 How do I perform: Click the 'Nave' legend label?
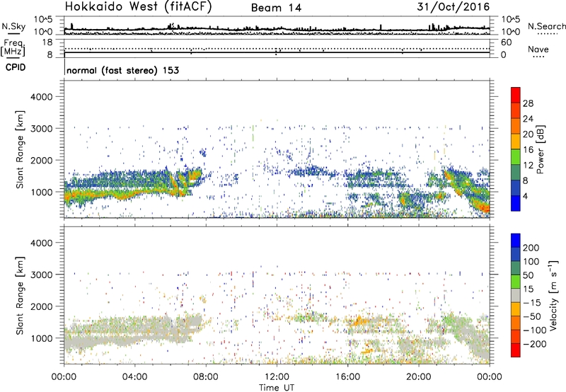tap(538, 50)
